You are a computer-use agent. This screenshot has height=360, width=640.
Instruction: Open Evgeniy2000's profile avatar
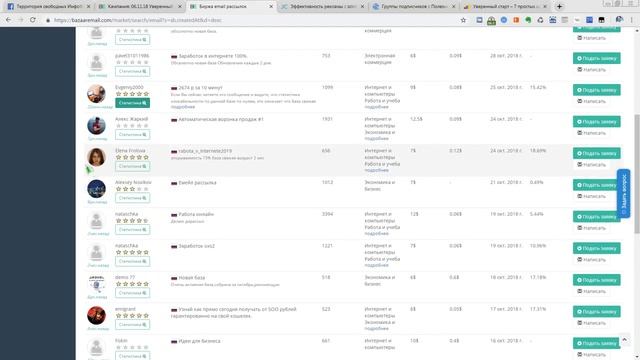pos(96,94)
